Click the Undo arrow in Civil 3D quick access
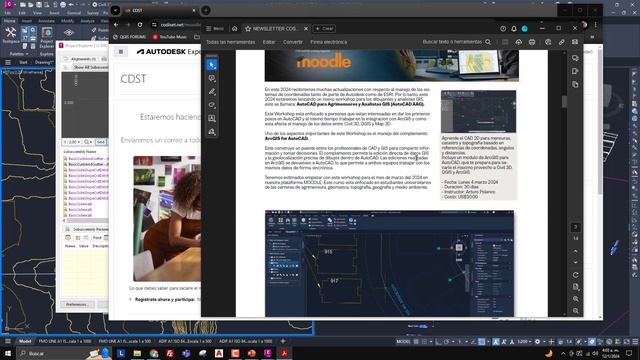The image size is (640, 360). [71, 4]
